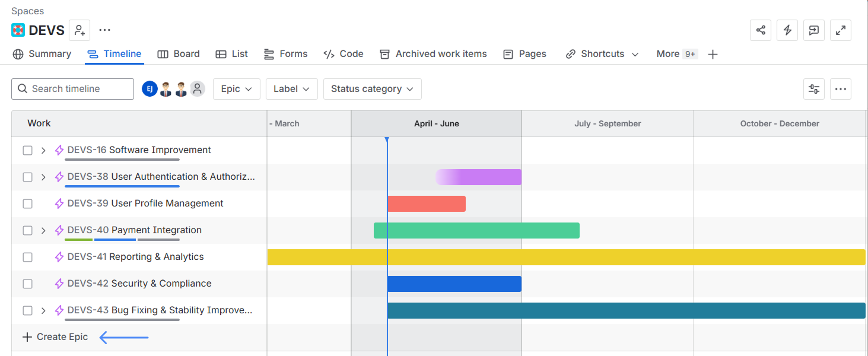Click the Archived work items box icon
868x356 pixels.
point(385,54)
